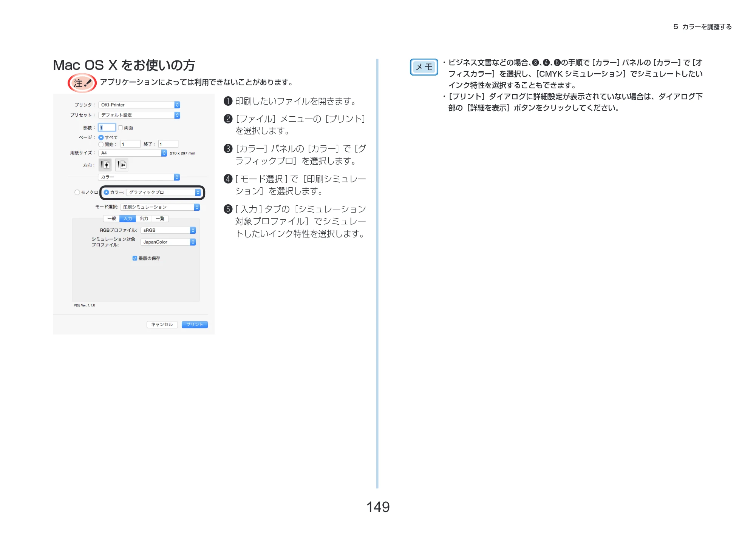Open the 用紙サイズ A4 dropdown
This screenshot has width=756, height=535.
(x=133, y=153)
